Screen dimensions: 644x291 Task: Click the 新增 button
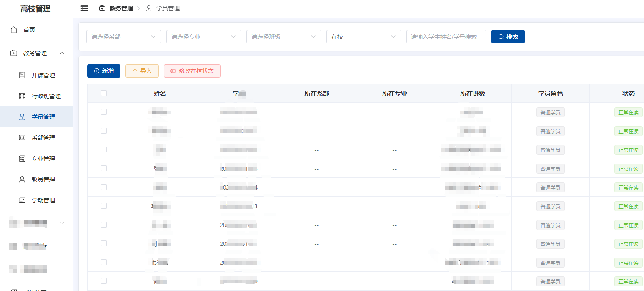[x=104, y=71]
